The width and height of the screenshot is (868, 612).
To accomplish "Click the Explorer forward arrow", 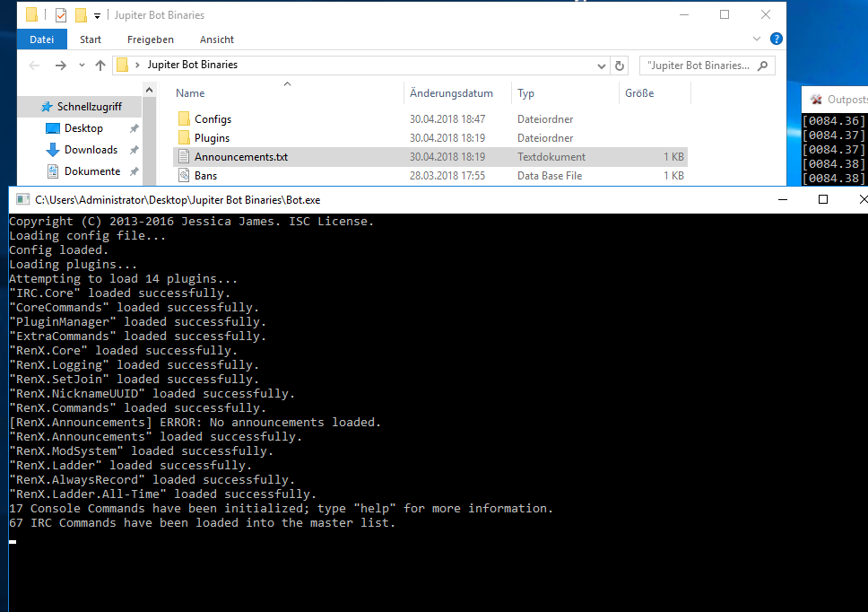I will point(60,66).
